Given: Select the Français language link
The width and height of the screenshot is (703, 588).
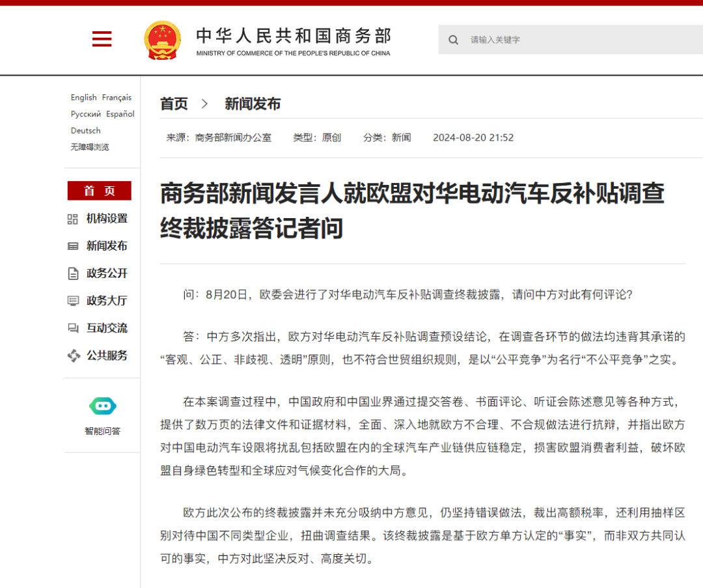Looking at the screenshot, I should (x=117, y=97).
